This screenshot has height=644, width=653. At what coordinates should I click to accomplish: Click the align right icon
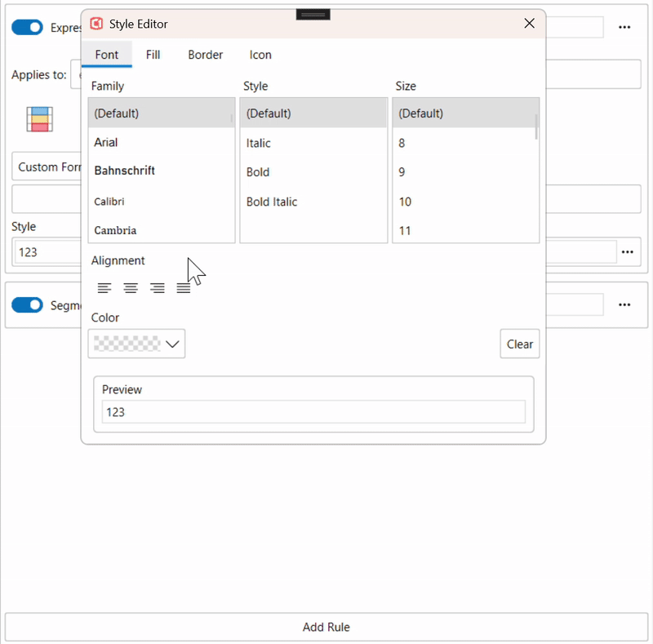(x=158, y=288)
